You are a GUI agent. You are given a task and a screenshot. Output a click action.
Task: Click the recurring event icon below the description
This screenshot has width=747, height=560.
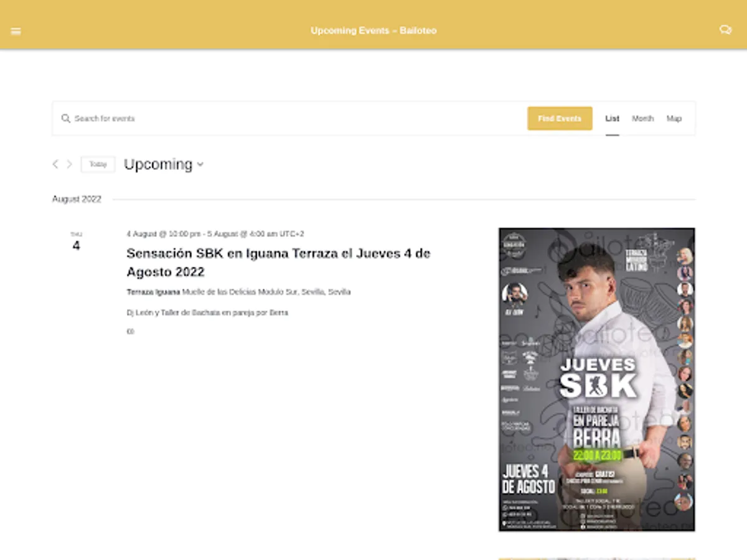129,331
